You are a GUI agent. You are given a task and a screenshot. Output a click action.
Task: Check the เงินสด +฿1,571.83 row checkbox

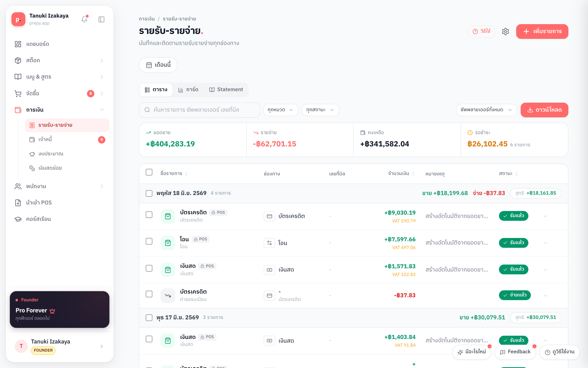(x=149, y=268)
